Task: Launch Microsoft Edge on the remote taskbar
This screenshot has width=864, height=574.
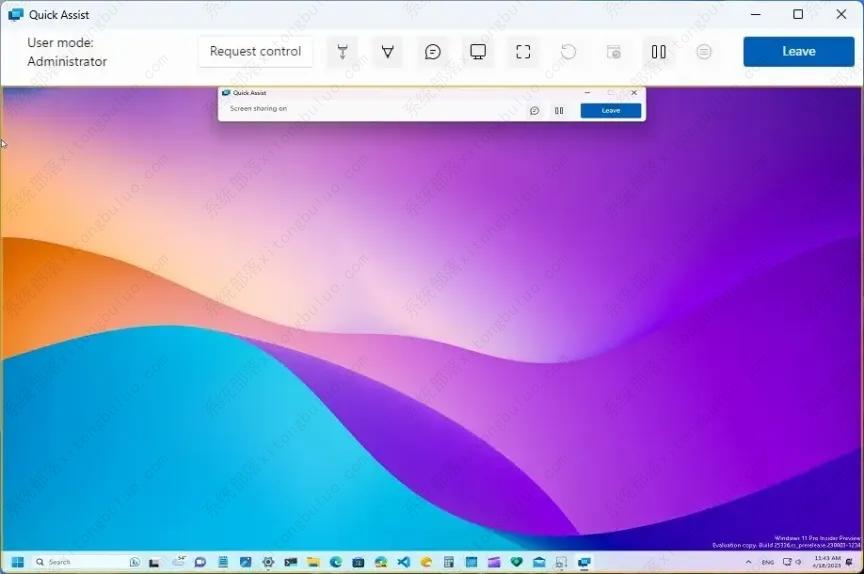Action: pos(336,562)
